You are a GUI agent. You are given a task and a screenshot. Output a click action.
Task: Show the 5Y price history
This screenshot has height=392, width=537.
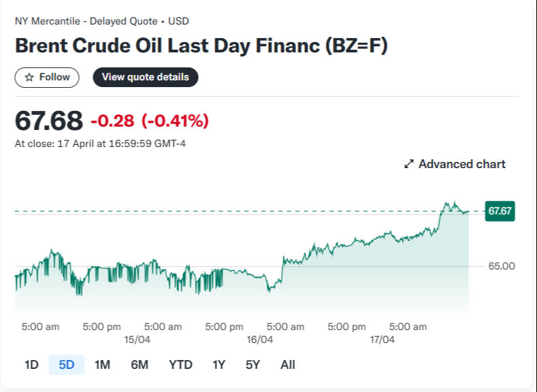[x=253, y=365]
